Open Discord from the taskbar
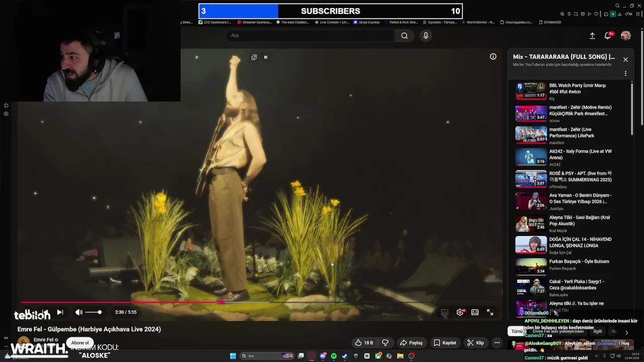This screenshot has width=644, height=362. click(x=323, y=356)
